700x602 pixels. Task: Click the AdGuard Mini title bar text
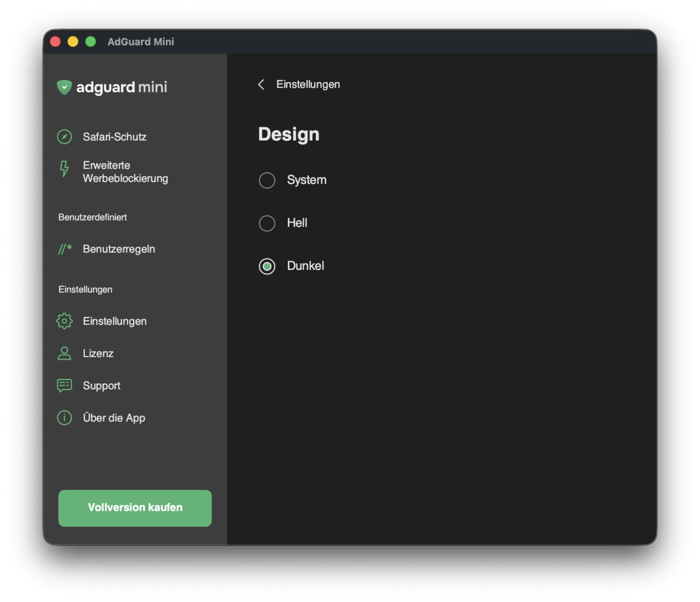pyautogui.click(x=141, y=42)
